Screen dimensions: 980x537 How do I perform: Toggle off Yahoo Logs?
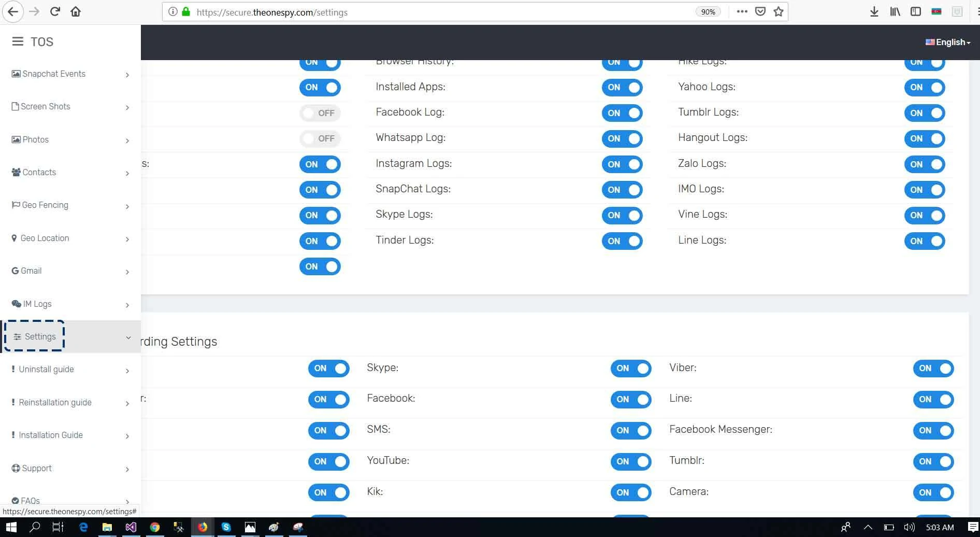coord(924,88)
